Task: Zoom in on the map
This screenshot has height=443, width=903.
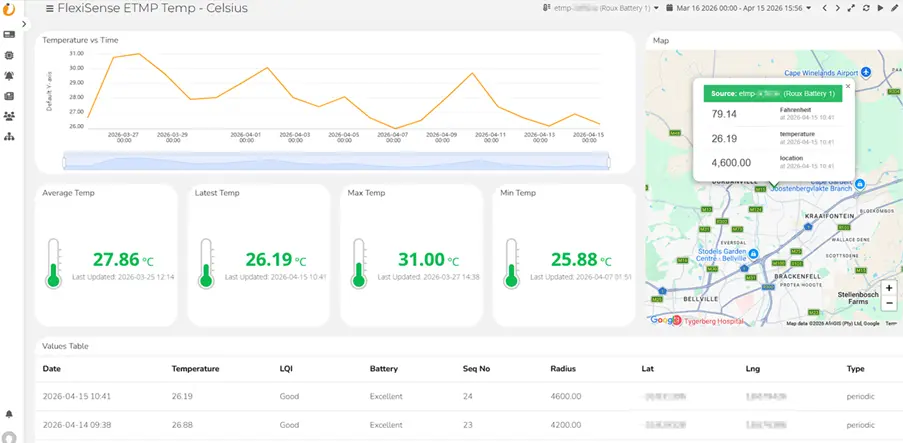Action: [x=889, y=287]
